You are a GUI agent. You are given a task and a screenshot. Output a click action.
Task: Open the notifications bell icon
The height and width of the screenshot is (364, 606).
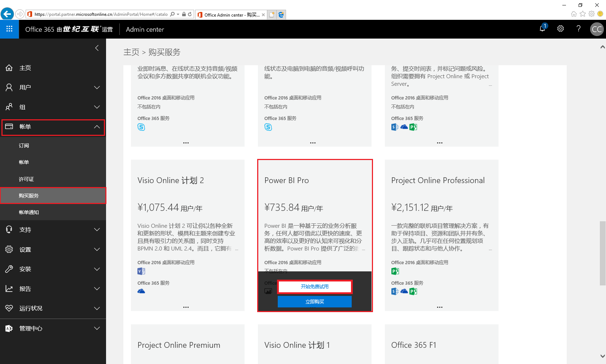(542, 28)
